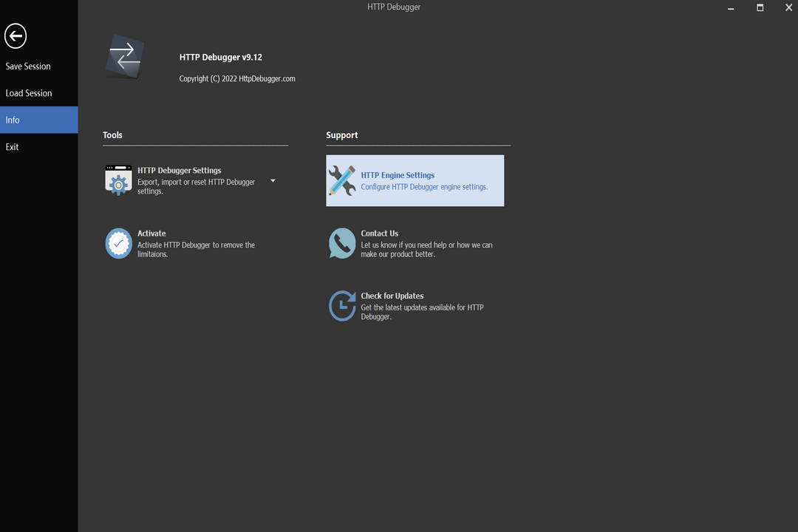
Task: Open HTTP Engine Settings via its wrench icon
Action: click(x=341, y=180)
